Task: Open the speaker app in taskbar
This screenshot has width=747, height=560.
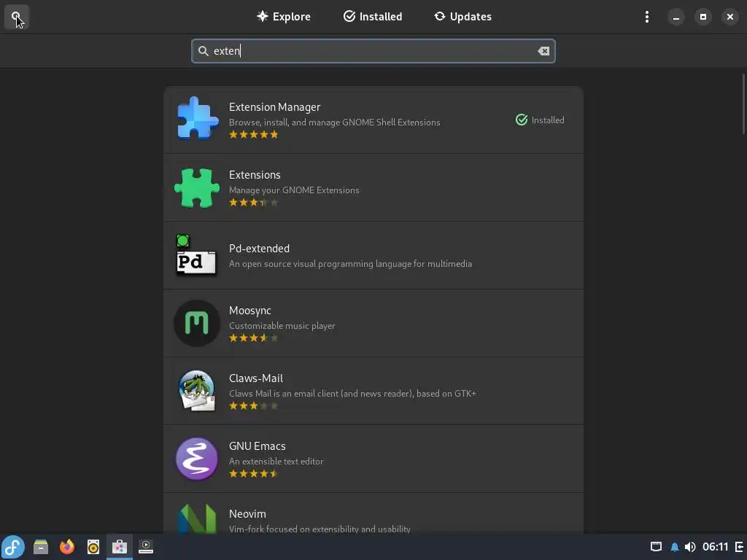Action: (93, 547)
